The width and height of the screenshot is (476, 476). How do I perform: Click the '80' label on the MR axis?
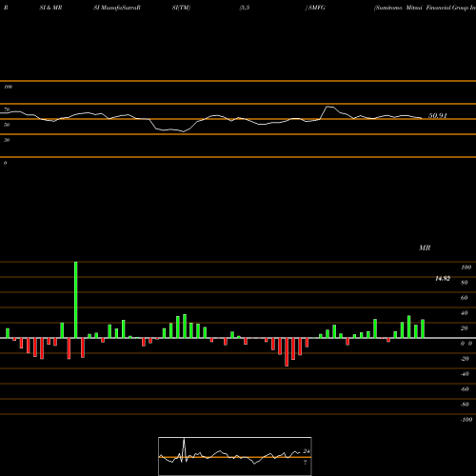[465, 283]
